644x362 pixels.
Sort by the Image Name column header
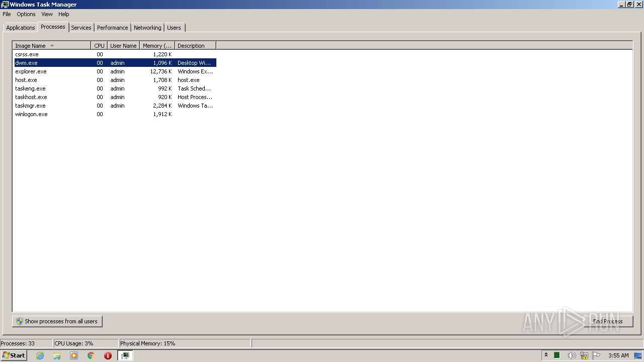[52, 46]
